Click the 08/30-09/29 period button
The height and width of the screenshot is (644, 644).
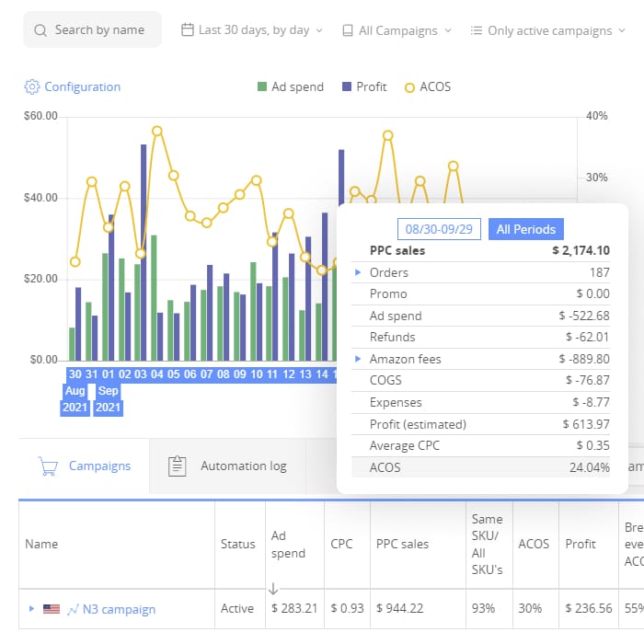[440, 229]
